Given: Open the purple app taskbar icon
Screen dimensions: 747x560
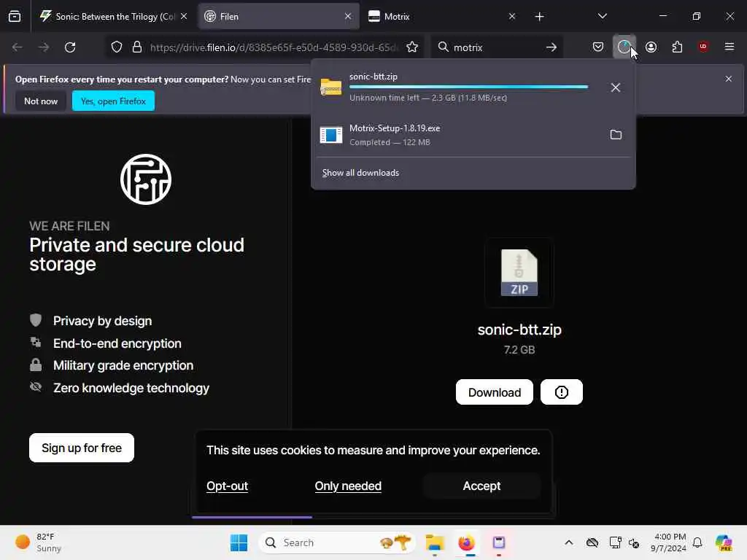Looking at the screenshot, I should (x=499, y=542).
